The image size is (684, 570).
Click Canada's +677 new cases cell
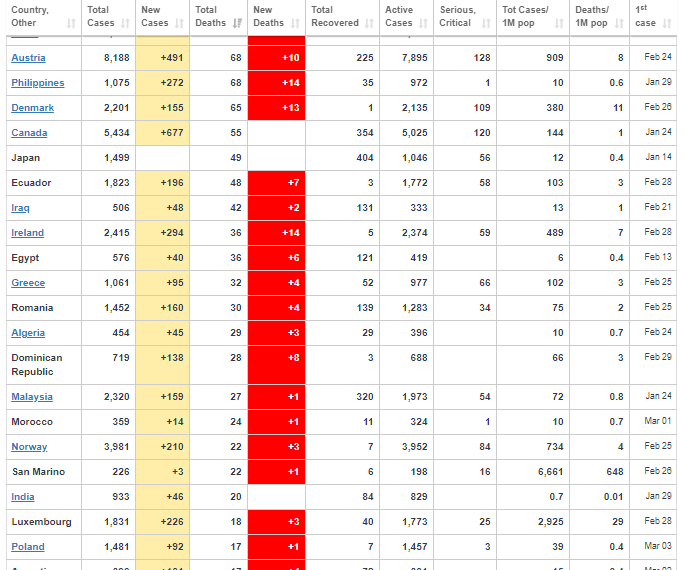[x=163, y=133]
